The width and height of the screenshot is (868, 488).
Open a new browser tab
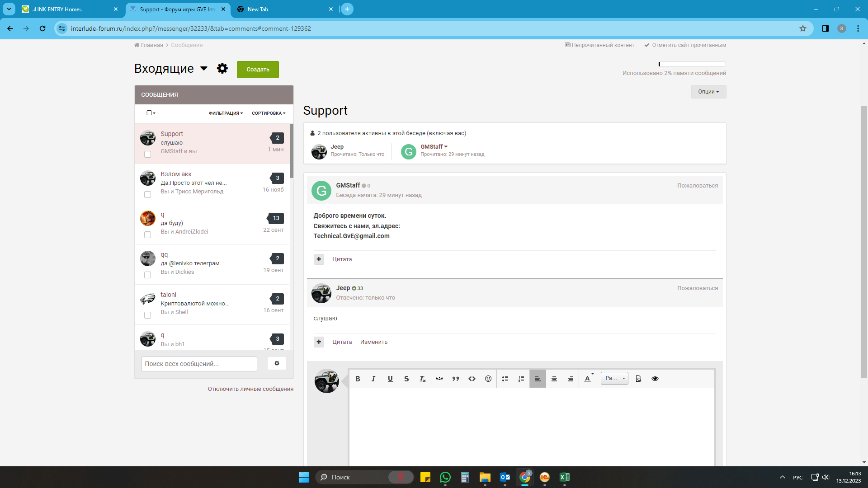pos(347,9)
